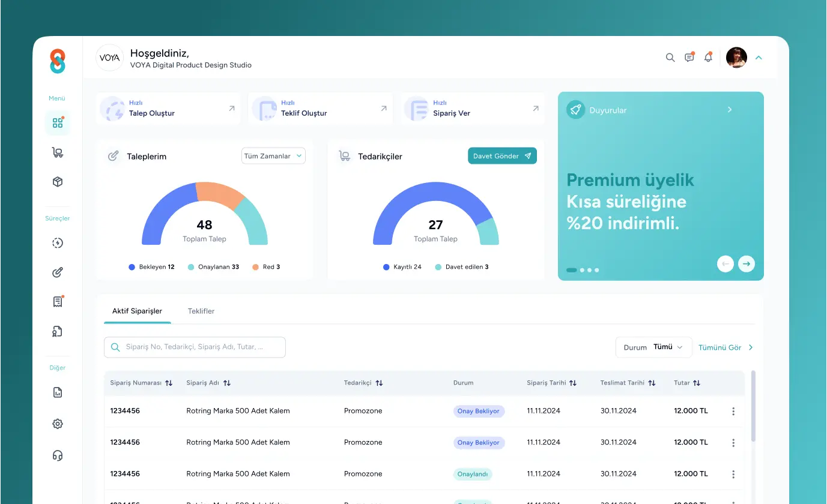Expand the Tüm Zamanlar dropdown
827x504 pixels.
click(x=273, y=156)
